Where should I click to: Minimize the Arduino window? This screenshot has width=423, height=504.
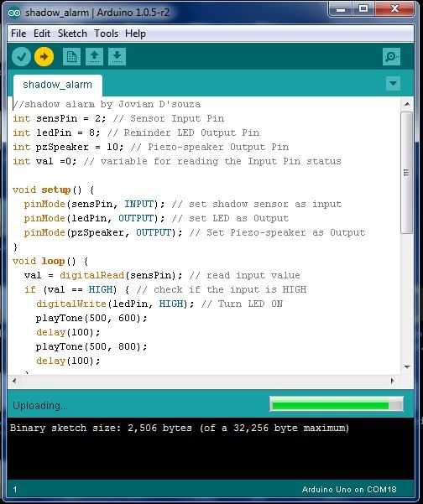click(341, 9)
